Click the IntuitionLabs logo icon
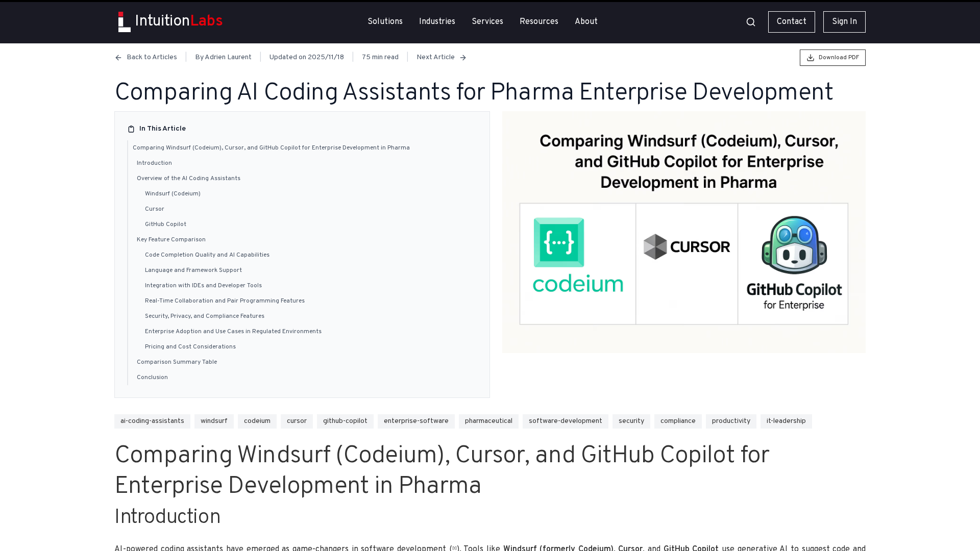This screenshot has height=551, width=980. coord(124,22)
